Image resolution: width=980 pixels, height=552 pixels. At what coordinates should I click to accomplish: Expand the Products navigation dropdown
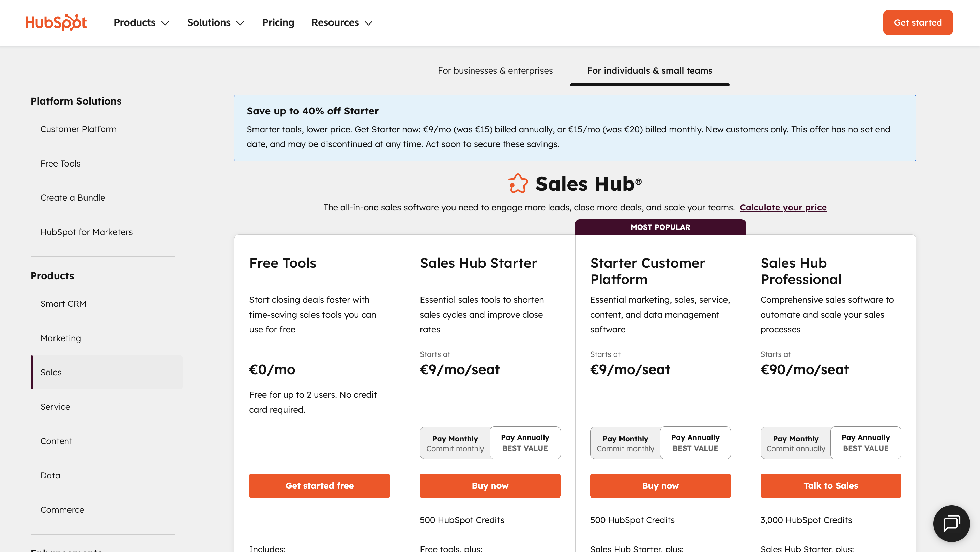141,22
